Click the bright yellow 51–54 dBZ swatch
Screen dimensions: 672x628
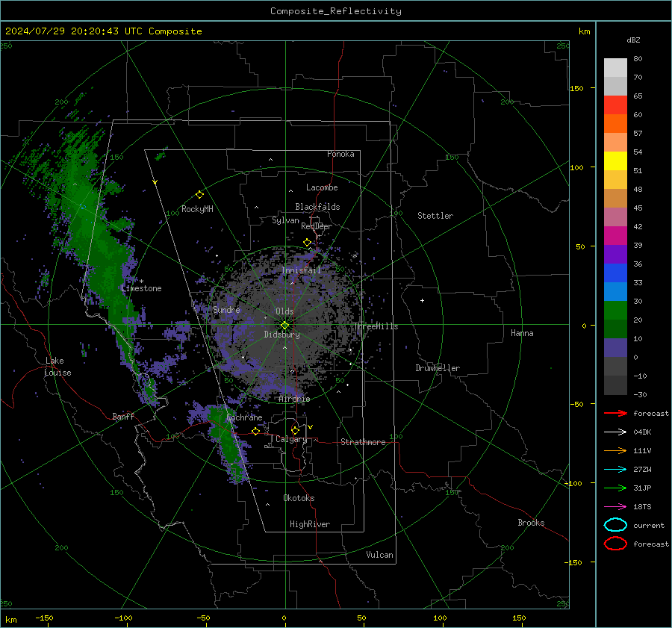[x=615, y=161]
